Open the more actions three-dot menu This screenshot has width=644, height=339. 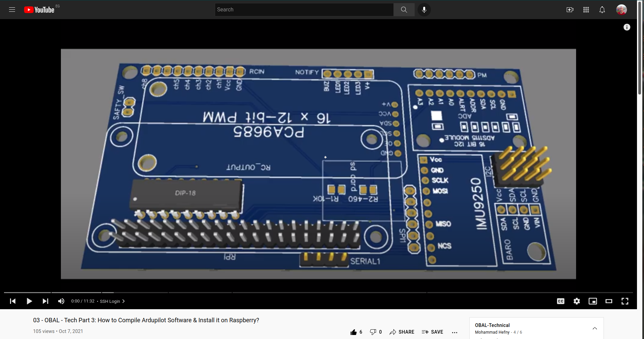[455, 332]
